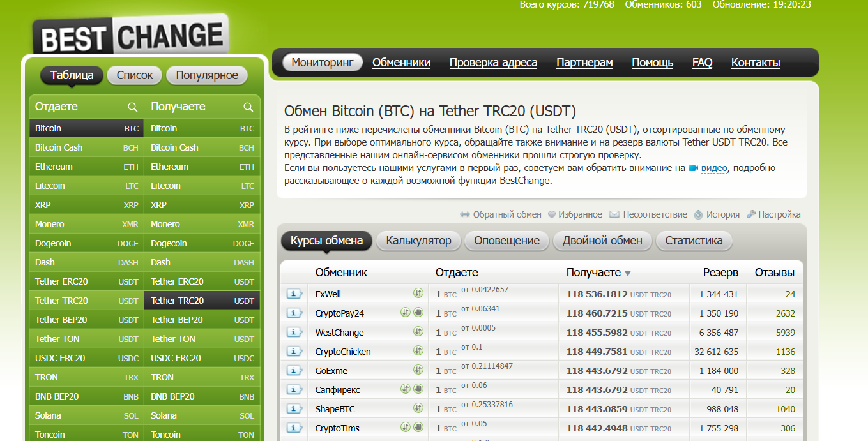
Task: Select Dogecoin DOGE in the Отдаете column
Action: click(87, 243)
